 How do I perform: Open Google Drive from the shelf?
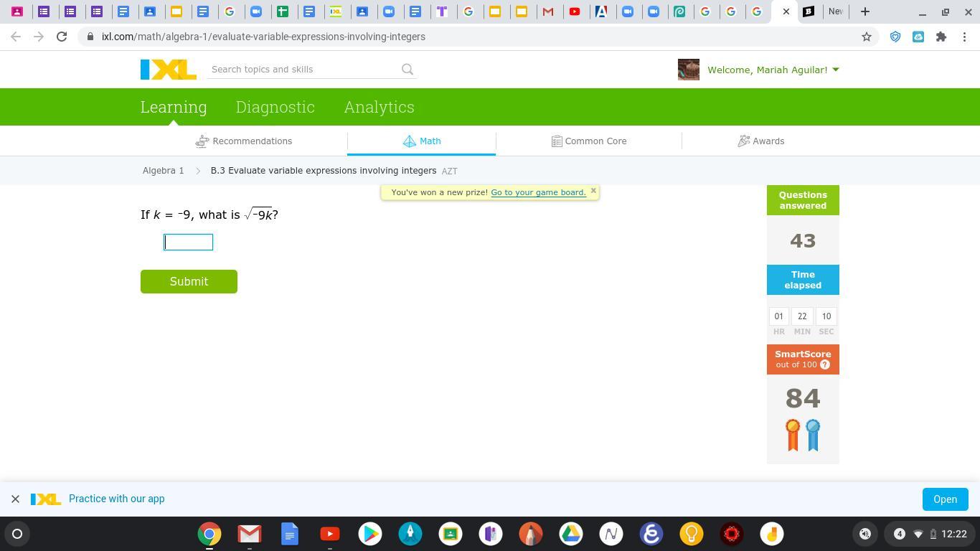pos(571,534)
